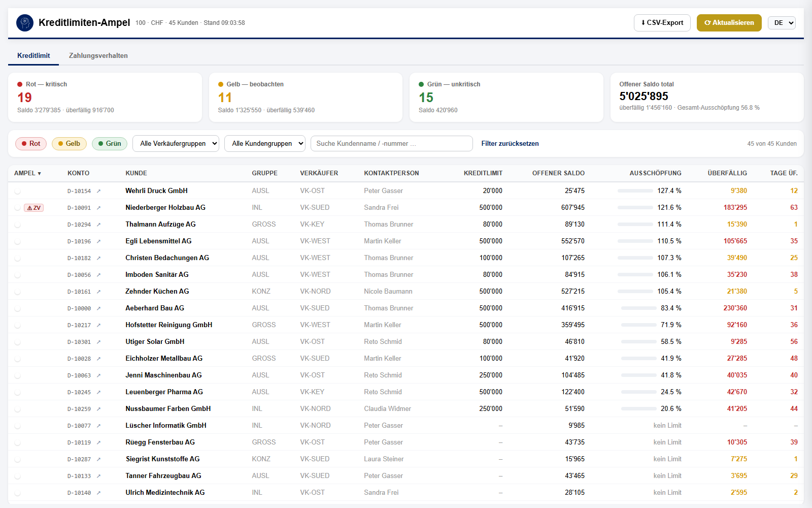Toggle the Grün filter chip
Viewport: 812px width, 508px height.
tap(110, 144)
